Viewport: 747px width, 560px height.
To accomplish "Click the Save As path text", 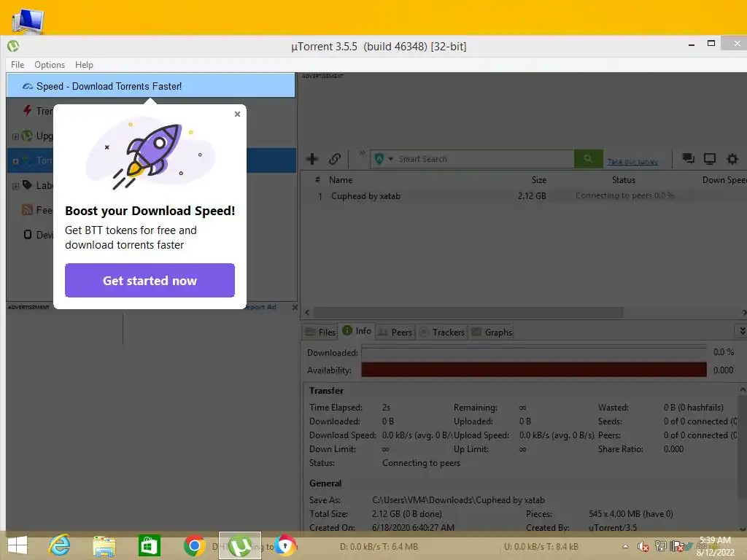I will 458,500.
